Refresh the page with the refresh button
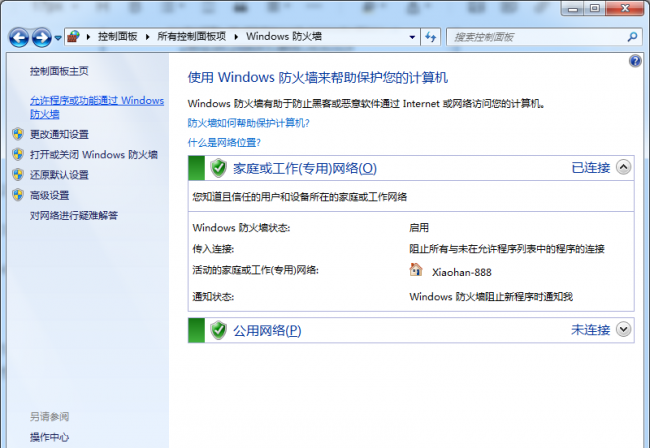 point(431,37)
